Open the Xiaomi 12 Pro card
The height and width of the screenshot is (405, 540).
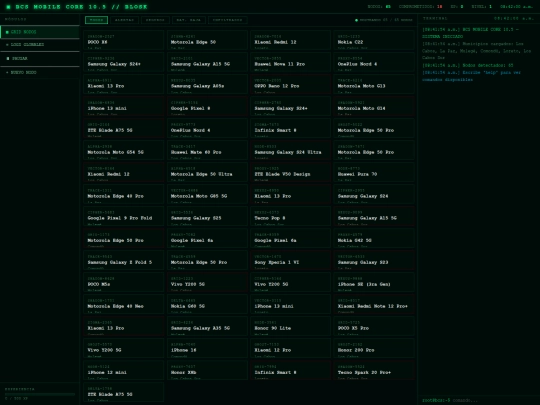pyautogui.click(x=290, y=349)
